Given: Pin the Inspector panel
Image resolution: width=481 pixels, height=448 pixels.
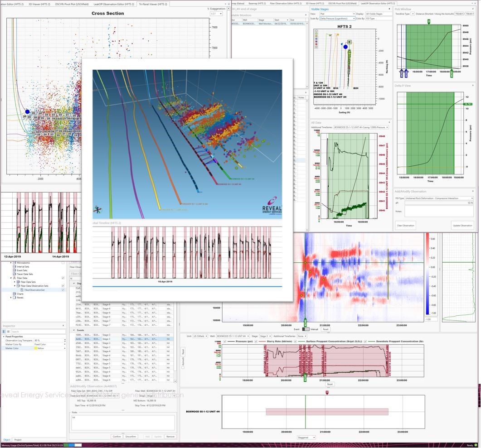Looking at the screenshot, I should (x=63, y=326).
